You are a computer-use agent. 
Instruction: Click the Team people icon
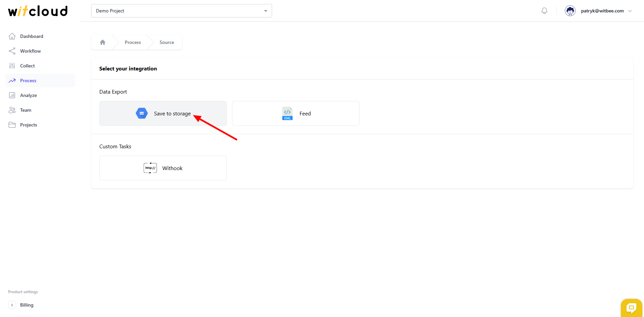[x=12, y=110]
